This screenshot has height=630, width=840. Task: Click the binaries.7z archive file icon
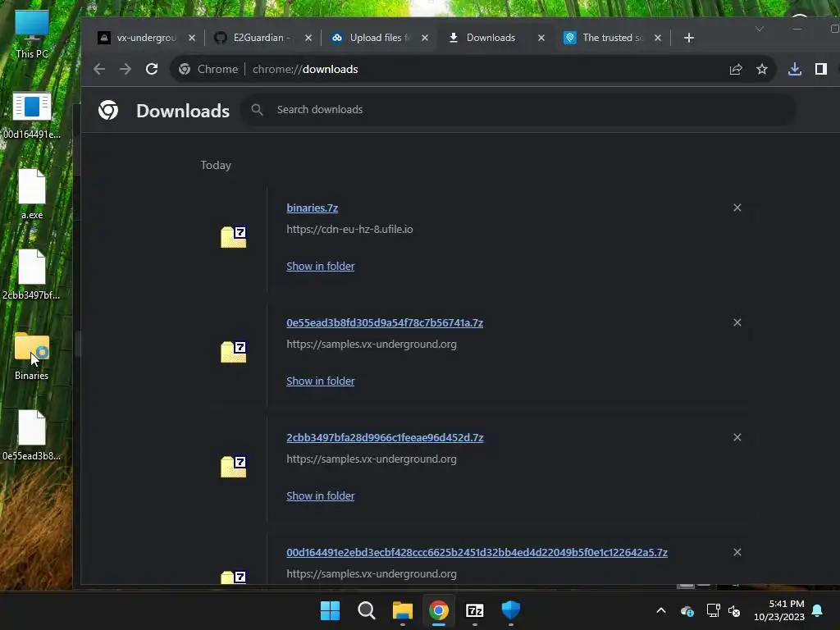pos(234,237)
